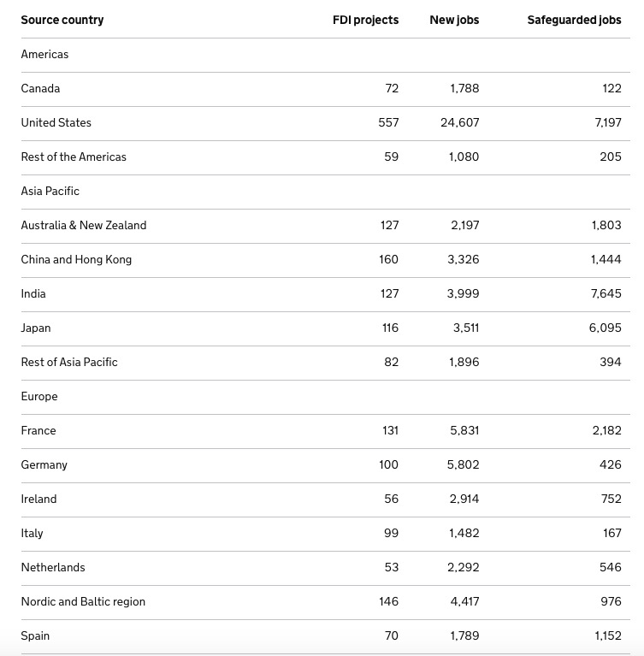The width and height of the screenshot is (644, 656).
Task: Click France new jobs value 5,831
Action: pos(464,430)
